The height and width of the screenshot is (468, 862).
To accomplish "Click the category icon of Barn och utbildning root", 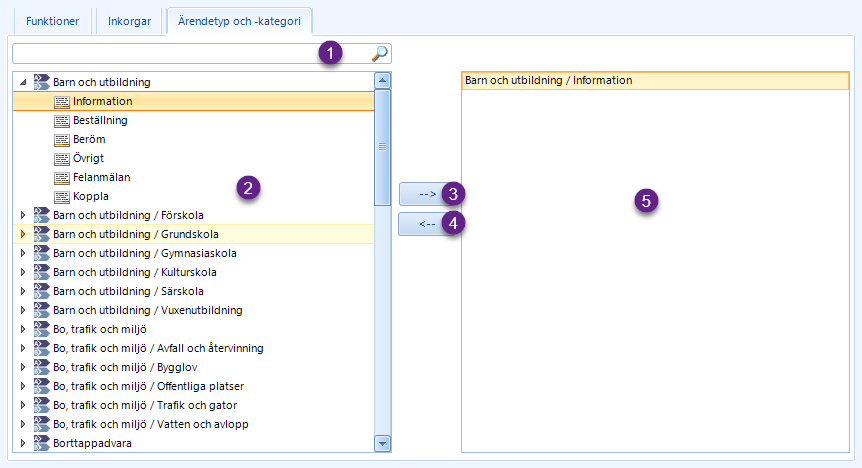I will pos(41,82).
